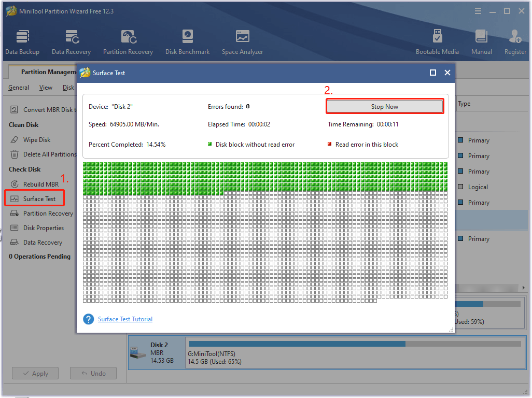Screen dimensions: 532x398
Task: Select Delete All Partitions in sidebar
Action: pyautogui.click(x=43, y=154)
